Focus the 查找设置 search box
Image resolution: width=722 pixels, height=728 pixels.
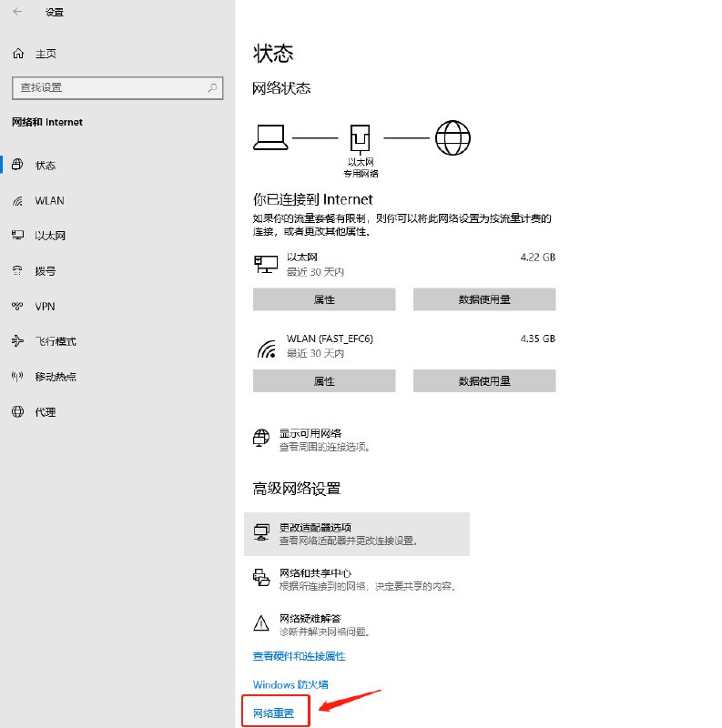click(117, 87)
